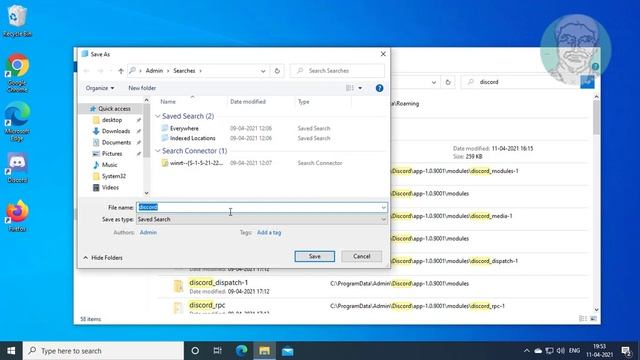Open Help in Save As dialog
Image resolution: width=640 pixels, height=360 pixels.
(x=379, y=88)
